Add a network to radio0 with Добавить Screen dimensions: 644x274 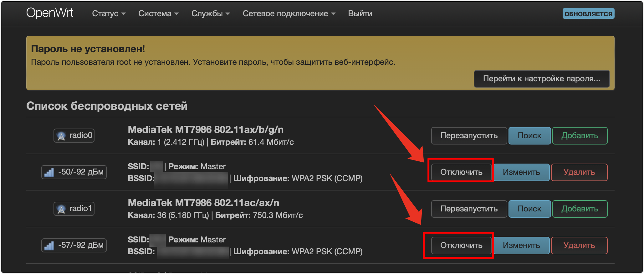click(580, 136)
